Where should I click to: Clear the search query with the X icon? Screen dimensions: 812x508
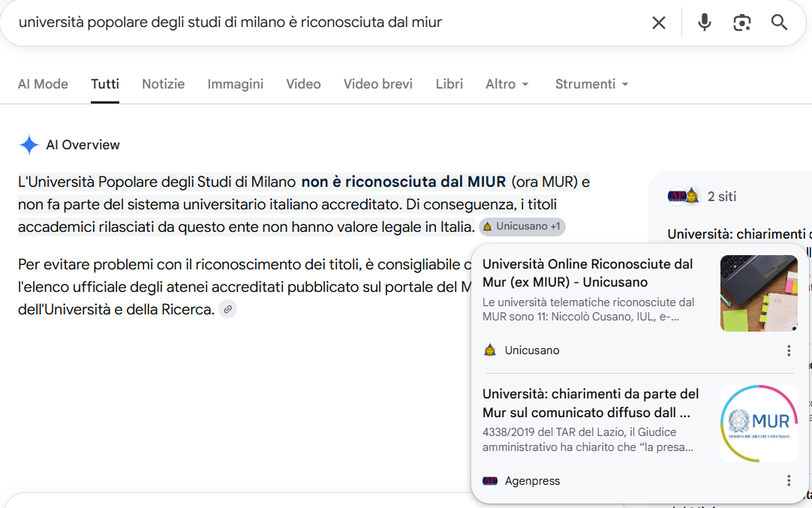[658, 23]
